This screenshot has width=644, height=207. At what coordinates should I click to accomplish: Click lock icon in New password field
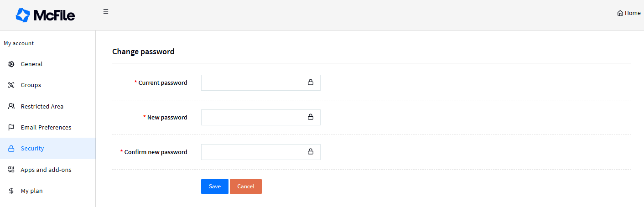(311, 117)
